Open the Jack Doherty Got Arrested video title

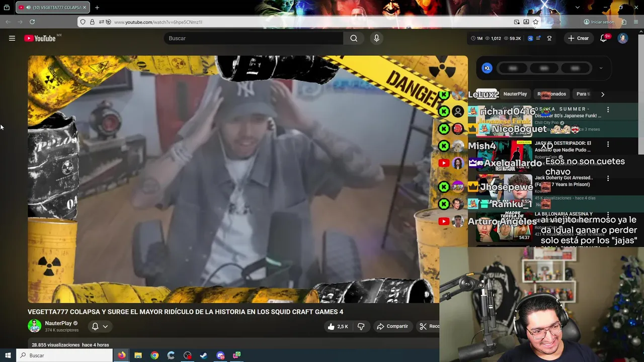[563, 181]
